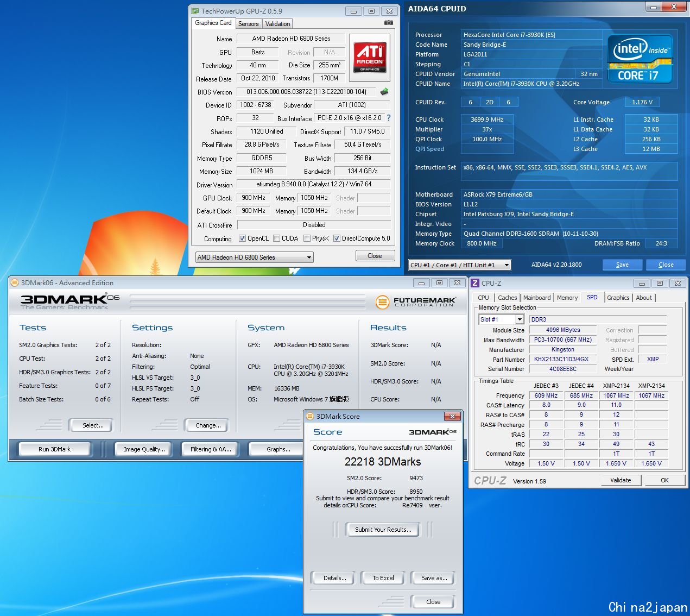This screenshot has width=690, height=616.
Task: Toggle the PhysX checkbox
Action: click(x=307, y=238)
